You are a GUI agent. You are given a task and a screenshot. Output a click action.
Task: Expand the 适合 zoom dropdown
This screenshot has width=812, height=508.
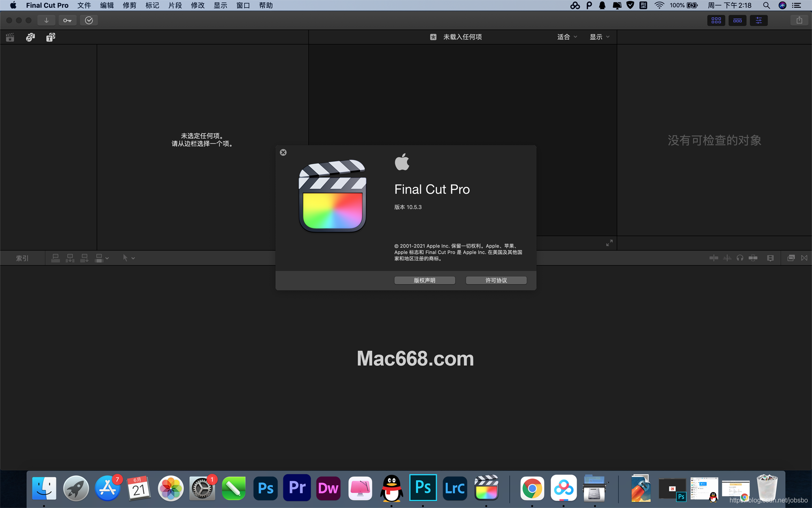[x=567, y=37]
